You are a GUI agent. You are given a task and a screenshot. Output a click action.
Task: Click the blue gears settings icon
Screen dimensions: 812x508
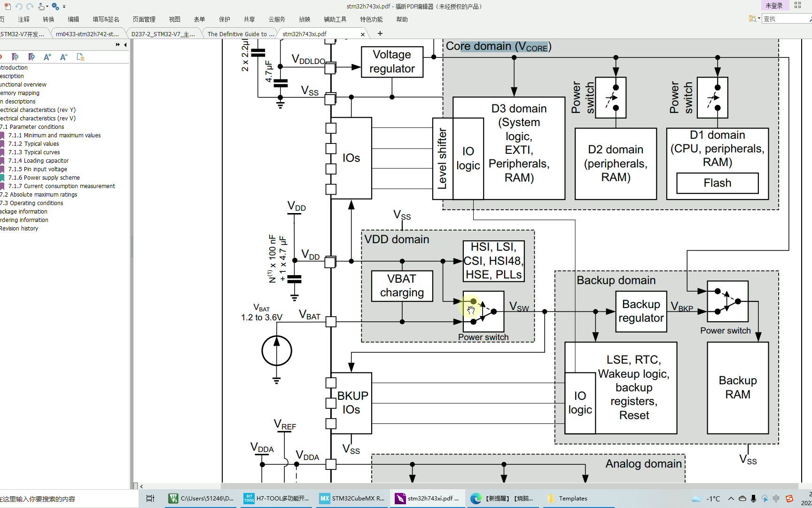click(55, 6)
